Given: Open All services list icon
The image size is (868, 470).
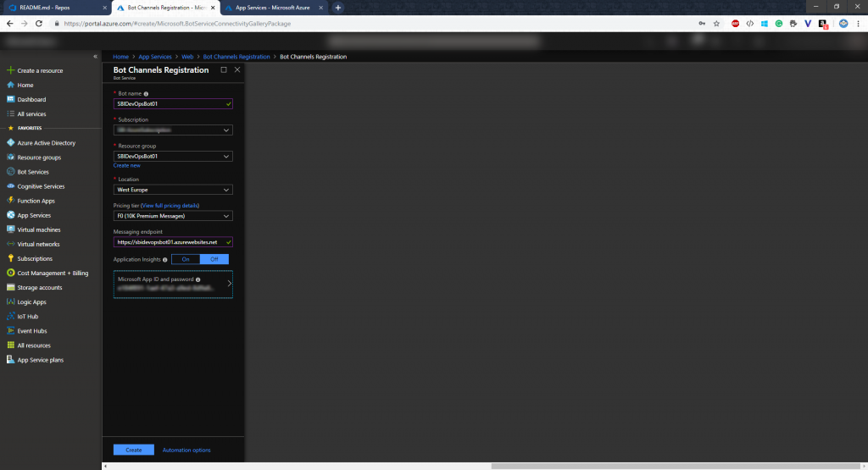Looking at the screenshot, I should [10, 113].
